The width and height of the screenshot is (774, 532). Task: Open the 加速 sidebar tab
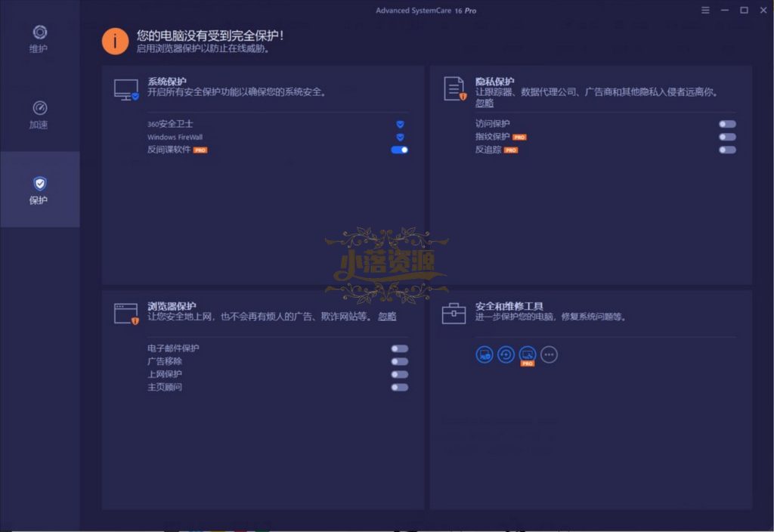[x=39, y=115]
